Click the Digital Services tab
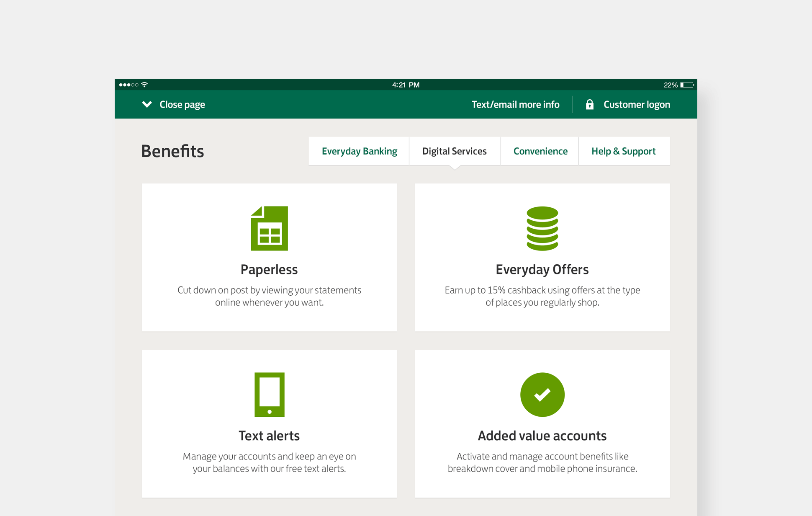The image size is (812, 516). 454,151
